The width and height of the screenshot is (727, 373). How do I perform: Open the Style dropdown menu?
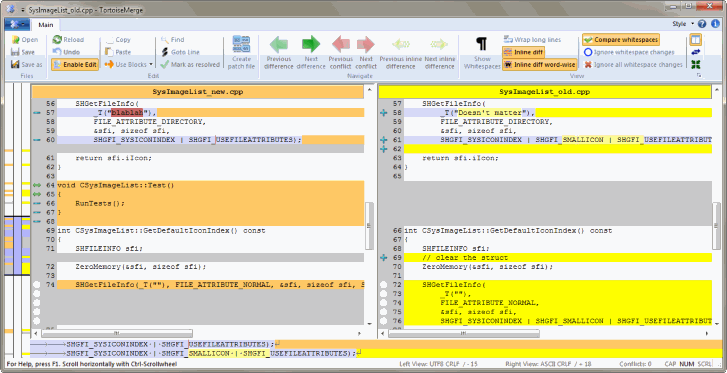pos(683,24)
